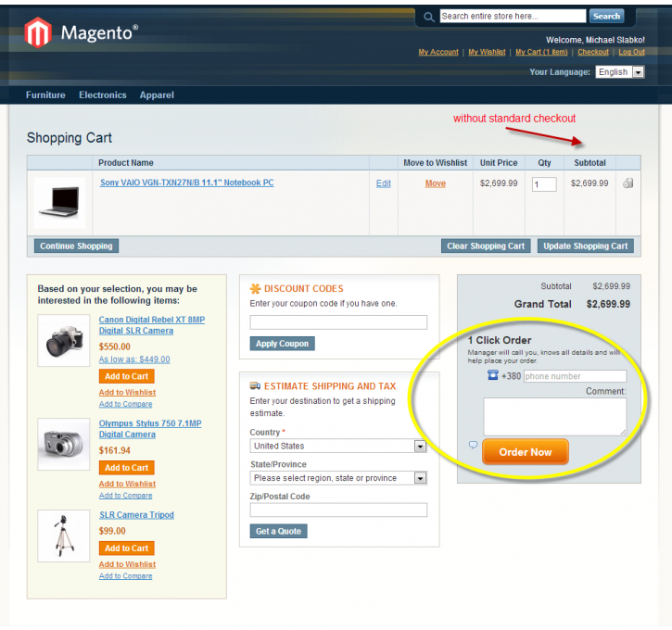The width and height of the screenshot is (672, 630).
Task: Click the tripod thumbnail
Action: point(63,535)
